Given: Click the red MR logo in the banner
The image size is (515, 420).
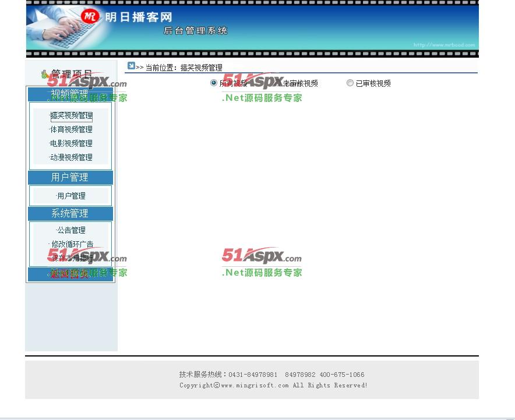Looking at the screenshot, I should point(90,16).
